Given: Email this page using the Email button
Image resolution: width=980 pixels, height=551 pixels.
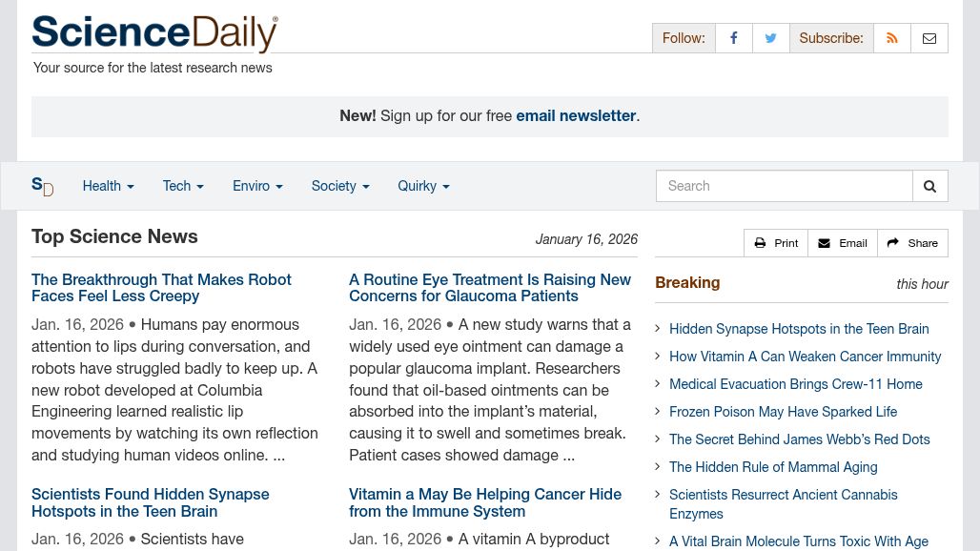Looking at the screenshot, I should 843,243.
